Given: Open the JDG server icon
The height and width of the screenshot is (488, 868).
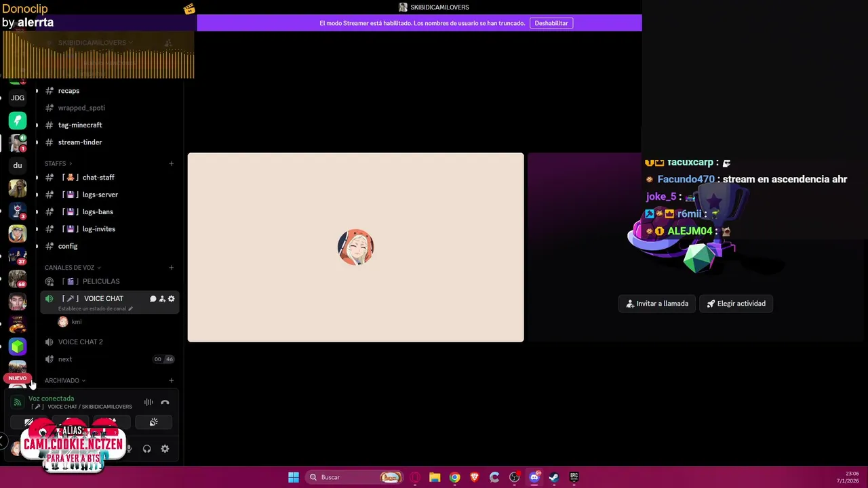Looking at the screenshot, I should point(18,98).
